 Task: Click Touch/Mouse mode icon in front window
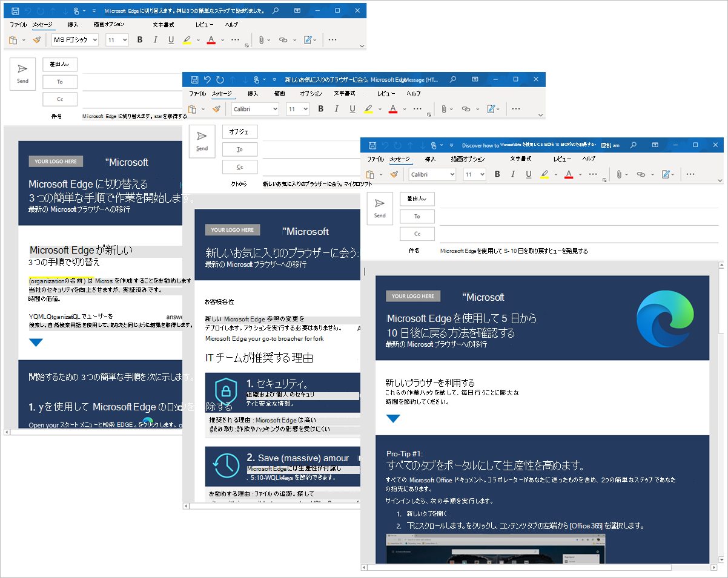point(434,145)
